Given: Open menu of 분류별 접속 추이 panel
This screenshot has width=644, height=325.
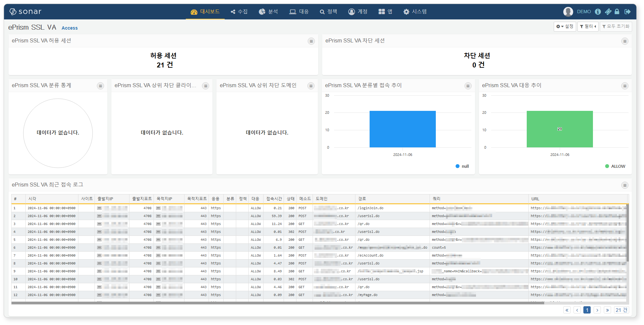Looking at the screenshot, I should point(468,86).
